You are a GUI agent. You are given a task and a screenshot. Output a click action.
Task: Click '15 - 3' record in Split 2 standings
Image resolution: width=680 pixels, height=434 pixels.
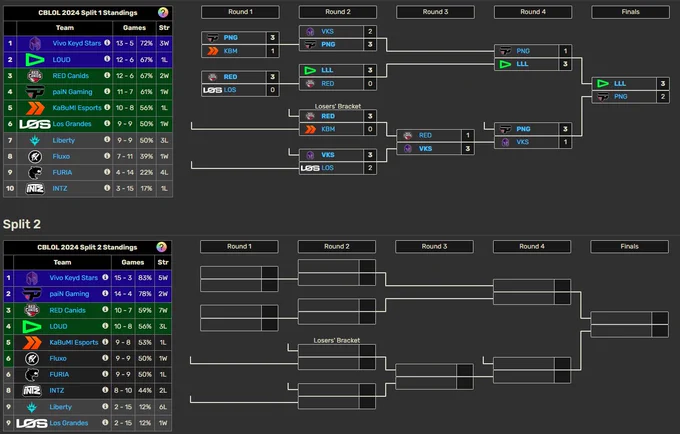point(123,278)
